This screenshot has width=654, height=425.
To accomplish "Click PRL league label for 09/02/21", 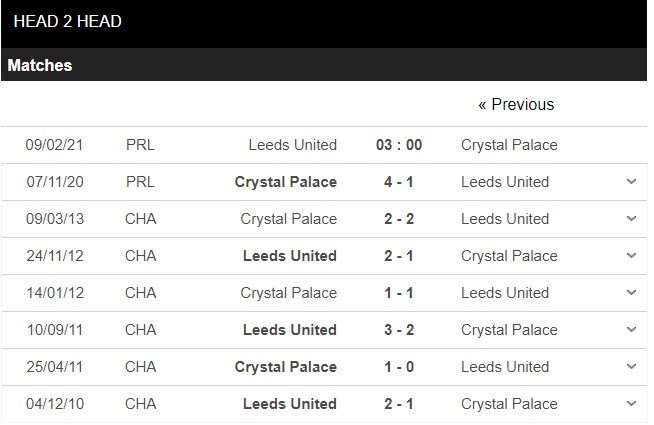I will coord(140,145).
